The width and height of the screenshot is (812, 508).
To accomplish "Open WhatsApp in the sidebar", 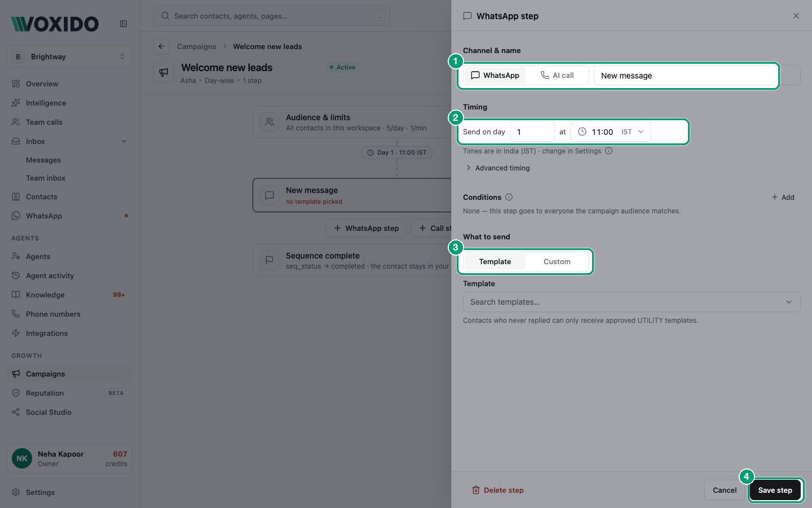I will click(x=70, y=216).
